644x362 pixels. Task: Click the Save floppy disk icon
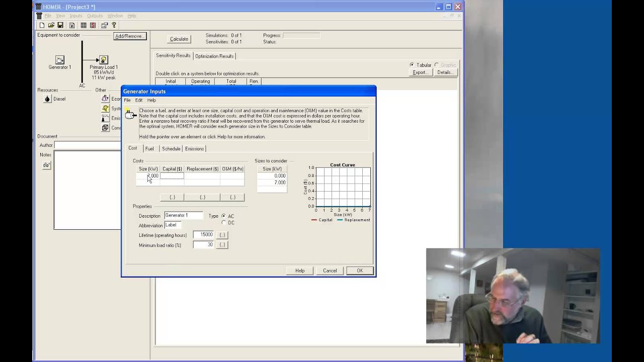point(60,25)
